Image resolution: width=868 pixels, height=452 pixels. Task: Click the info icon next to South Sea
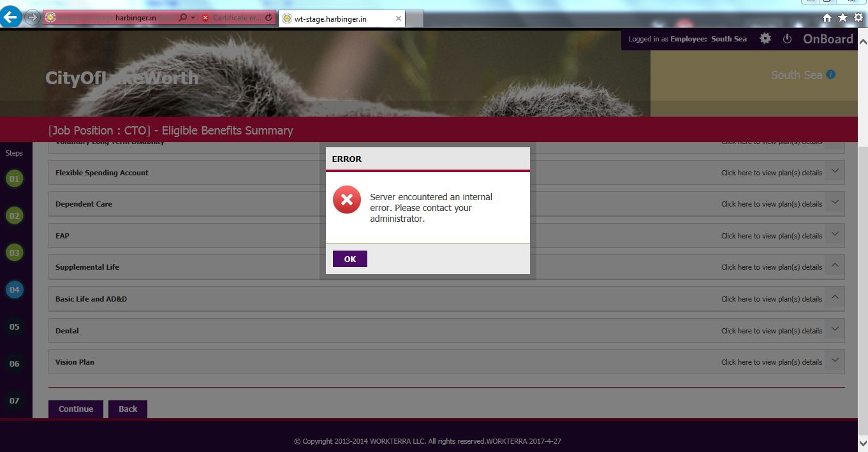[830, 75]
